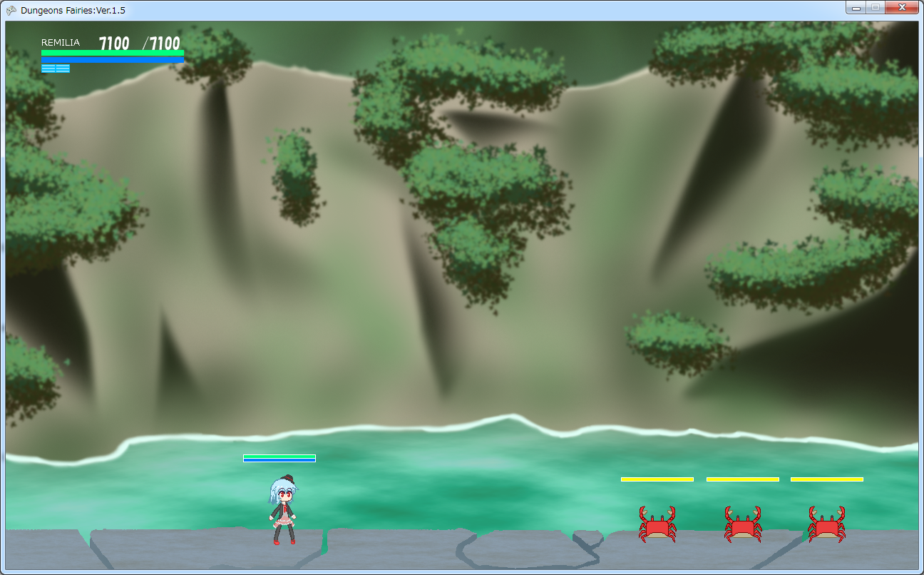Screen dimensions: 924x575
Task: Click the yellow health bar above the middle crab
Action: pos(743,479)
